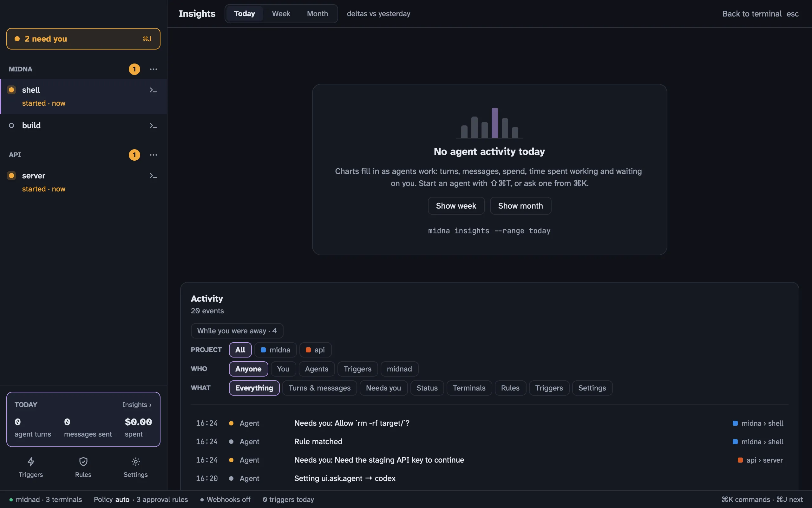Click the midna insights command text
The image size is (812, 508).
[x=489, y=231]
